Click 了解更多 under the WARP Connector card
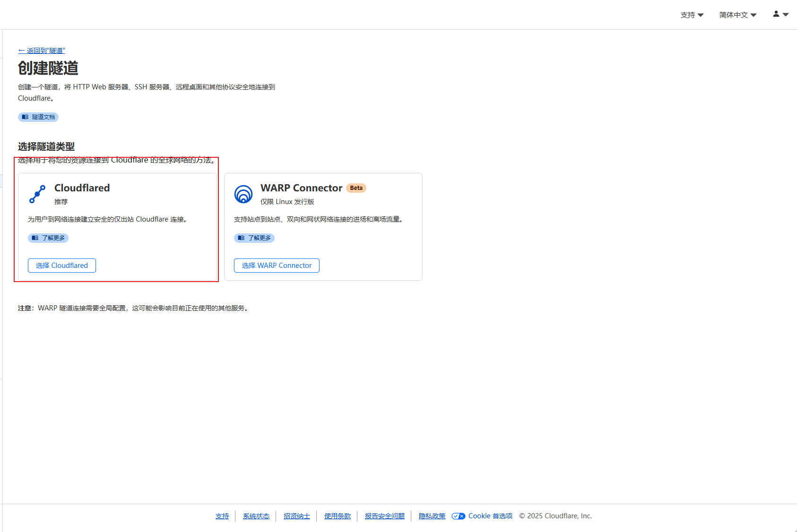This screenshot has height=532, width=797. pyautogui.click(x=254, y=238)
